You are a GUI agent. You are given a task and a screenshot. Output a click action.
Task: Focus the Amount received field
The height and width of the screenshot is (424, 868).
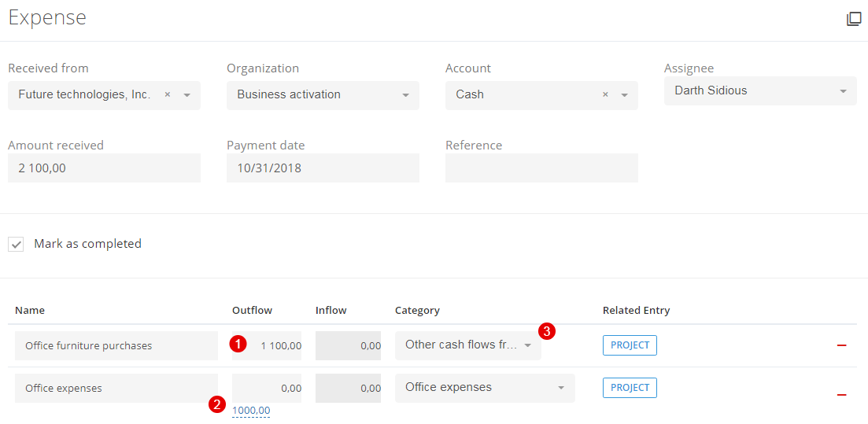tap(104, 168)
